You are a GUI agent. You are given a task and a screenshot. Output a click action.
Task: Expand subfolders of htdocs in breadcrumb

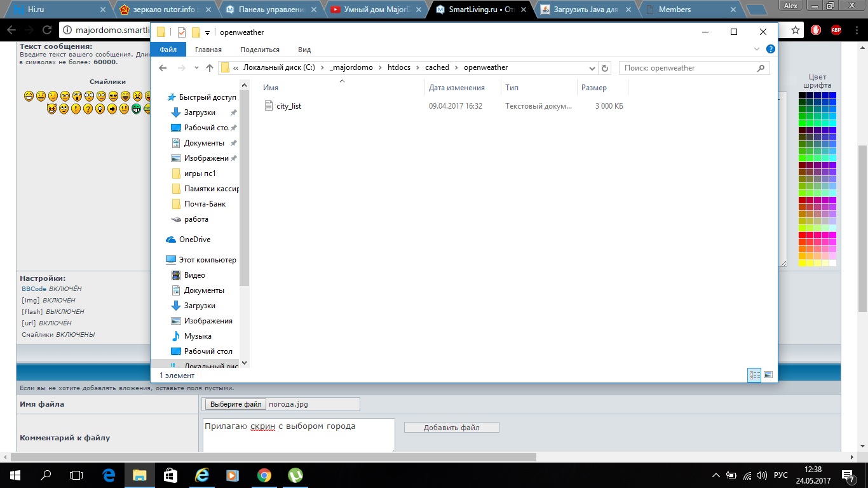(418, 68)
